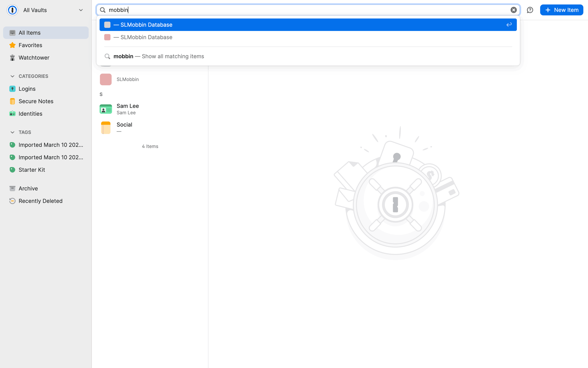Click the Logins key icon
The height and width of the screenshot is (368, 588).
tap(12, 89)
